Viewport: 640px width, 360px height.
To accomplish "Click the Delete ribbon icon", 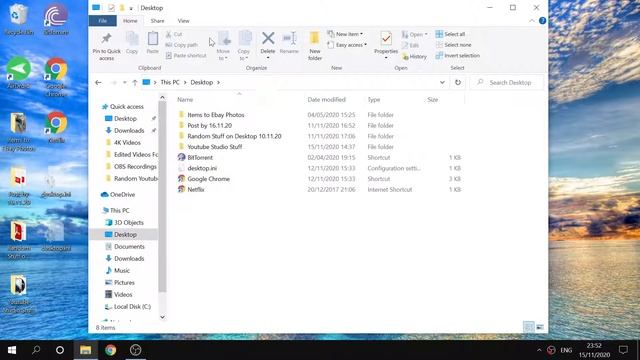I will 268,39.
